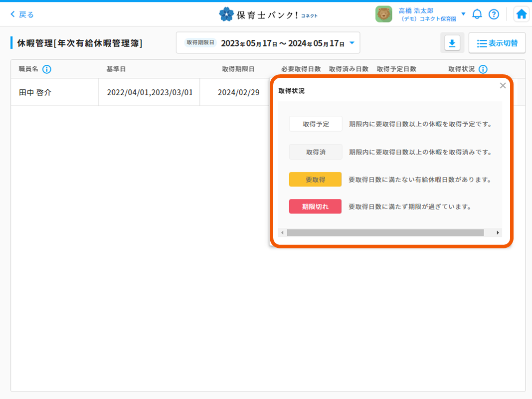Click the home icon button
The width and height of the screenshot is (532, 399).
(x=521, y=14)
